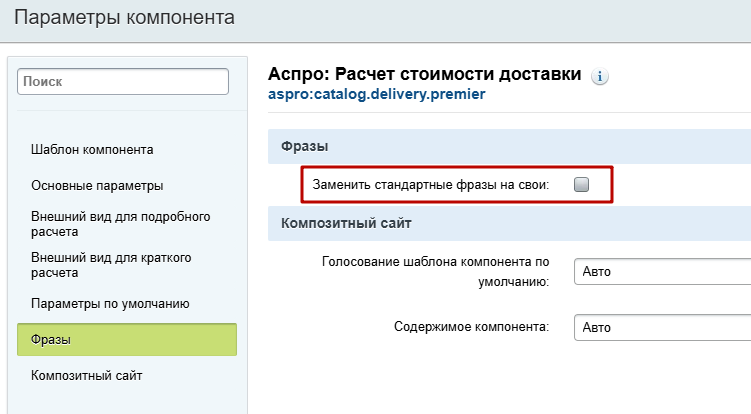Open "Содержимое компонента" dropdown
Viewport: 751px width, 414px height.
tap(662, 327)
